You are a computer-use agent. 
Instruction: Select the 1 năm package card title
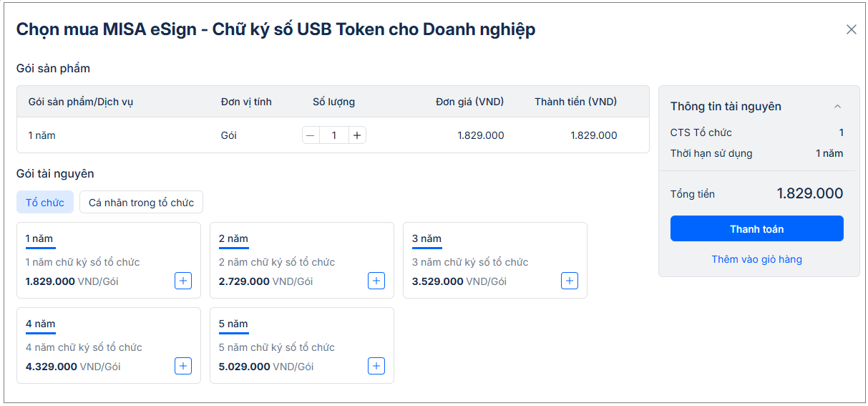pyautogui.click(x=39, y=238)
